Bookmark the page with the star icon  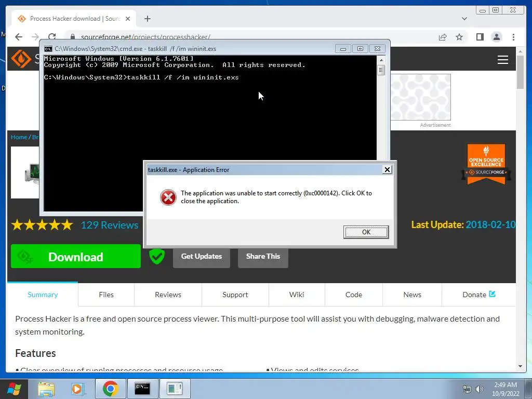click(x=459, y=37)
